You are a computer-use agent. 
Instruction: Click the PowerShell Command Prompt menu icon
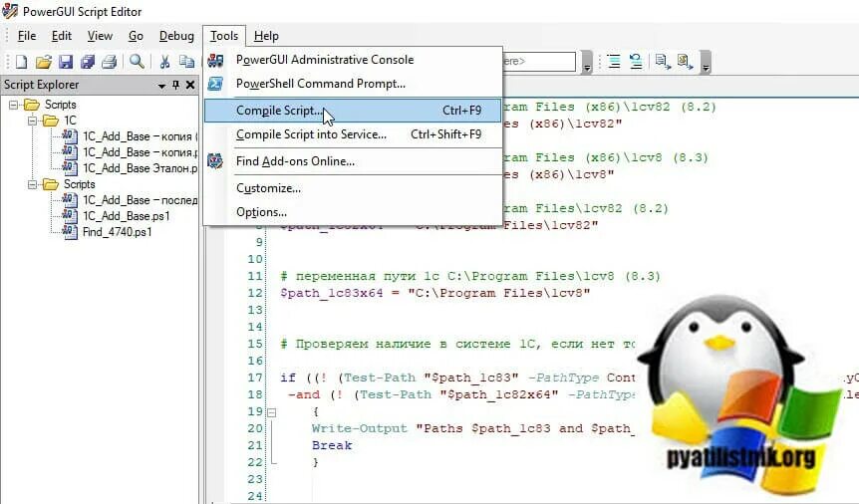click(x=215, y=84)
